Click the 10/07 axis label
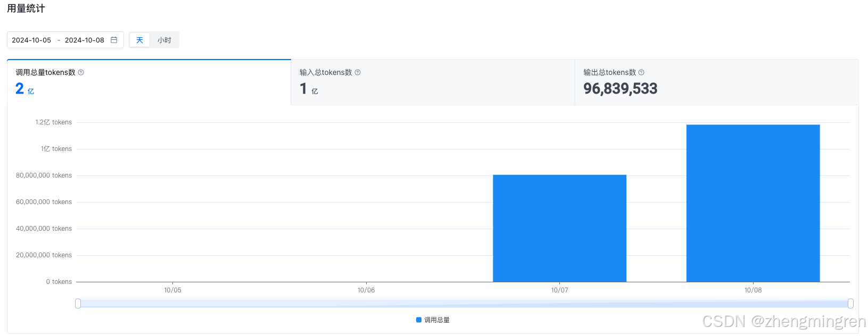868x336 pixels. [x=559, y=290]
